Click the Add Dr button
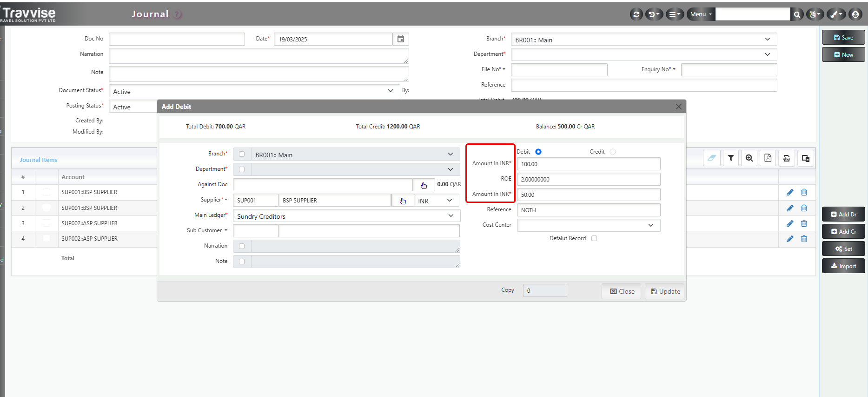 (x=843, y=214)
